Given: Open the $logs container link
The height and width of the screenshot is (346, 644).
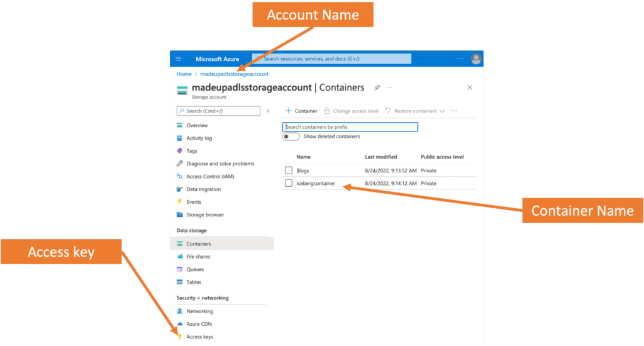Looking at the screenshot, I should pyautogui.click(x=303, y=170).
